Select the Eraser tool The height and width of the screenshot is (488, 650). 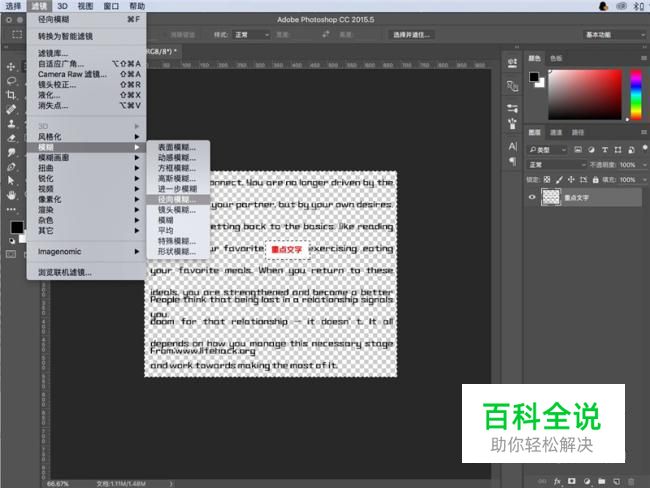click(11, 138)
